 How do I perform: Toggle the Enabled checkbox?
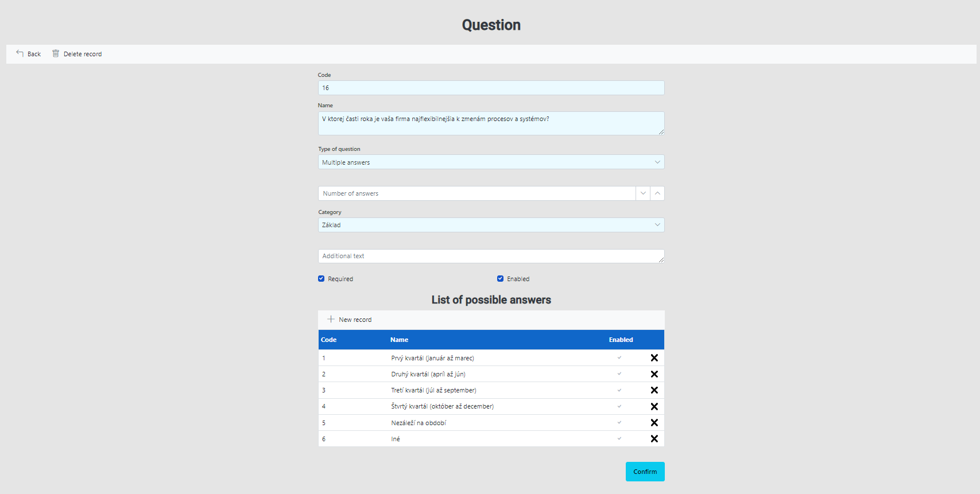501,279
